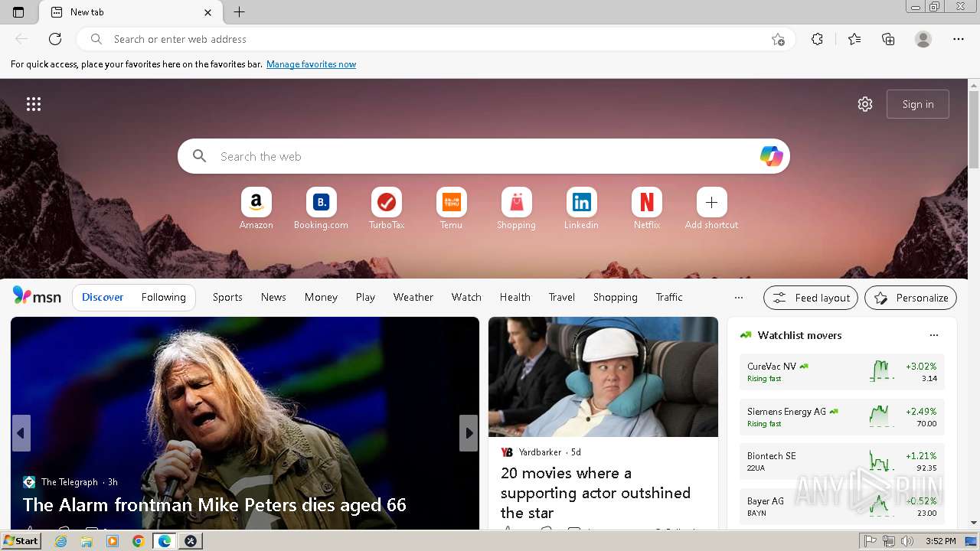Launch Internet Explorer from the taskbar
Viewport: 980px width, 551px height.
[x=61, y=541]
